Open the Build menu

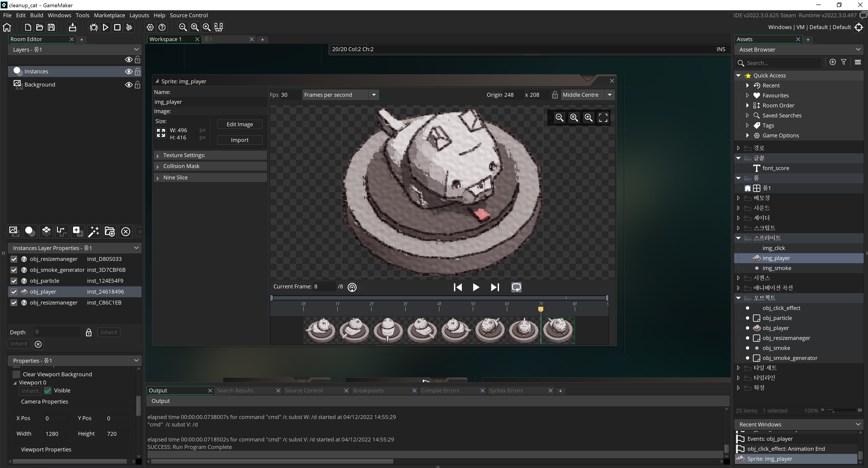coord(36,15)
